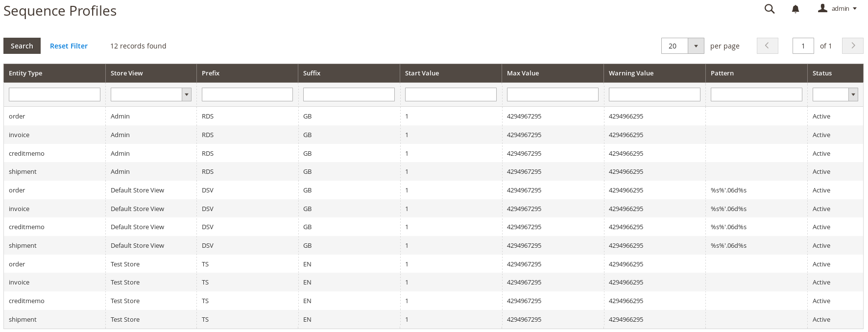
Task: Sort by the Max Value column header
Action: (553, 73)
